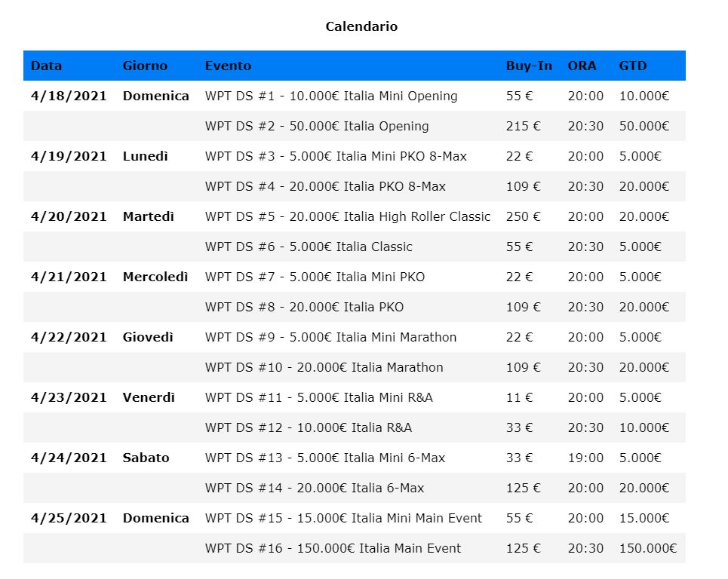Screen dimensions: 728x579
Task: Click event WPT DS #3 Mini PKO 8-Max
Action: click(336, 156)
